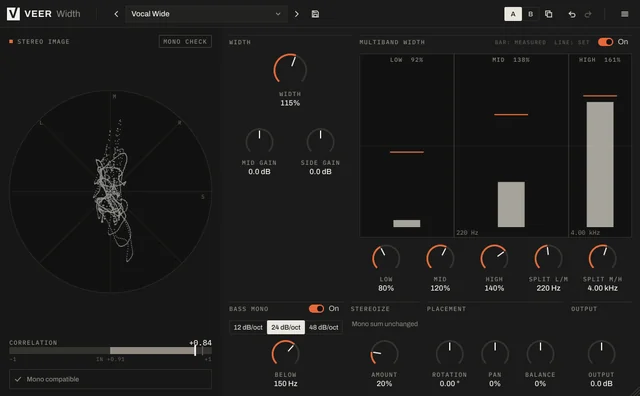
Task: Select 48 dB/oct slope
Action: [x=323, y=327]
